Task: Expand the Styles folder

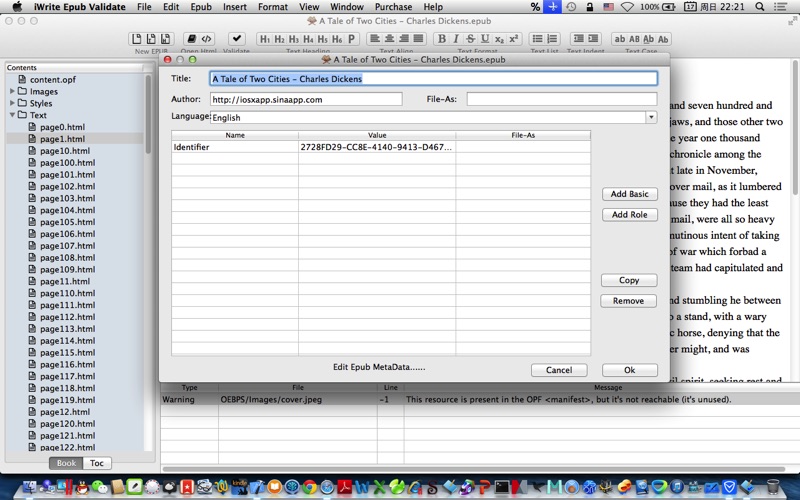Action: (x=12, y=103)
